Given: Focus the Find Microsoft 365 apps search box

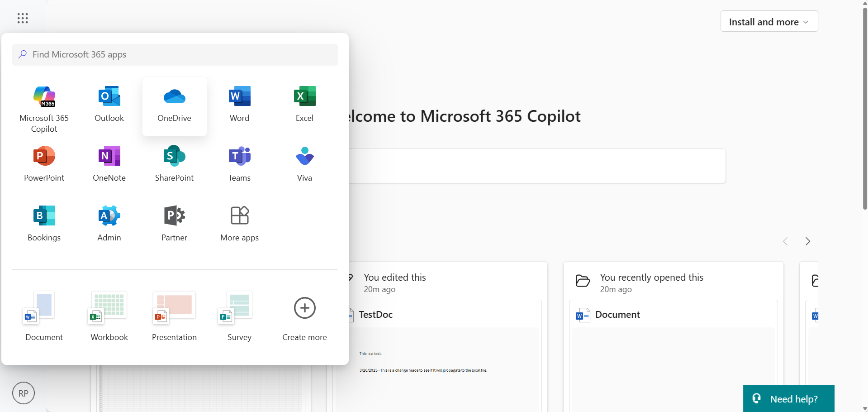Looking at the screenshot, I should click(x=175, y=55).
